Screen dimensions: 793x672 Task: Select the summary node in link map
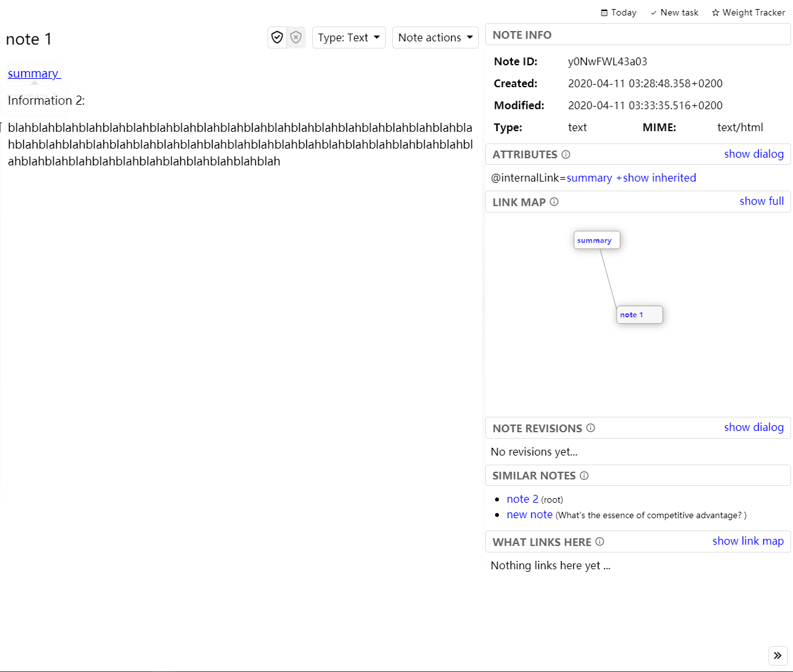coord(597,240)
